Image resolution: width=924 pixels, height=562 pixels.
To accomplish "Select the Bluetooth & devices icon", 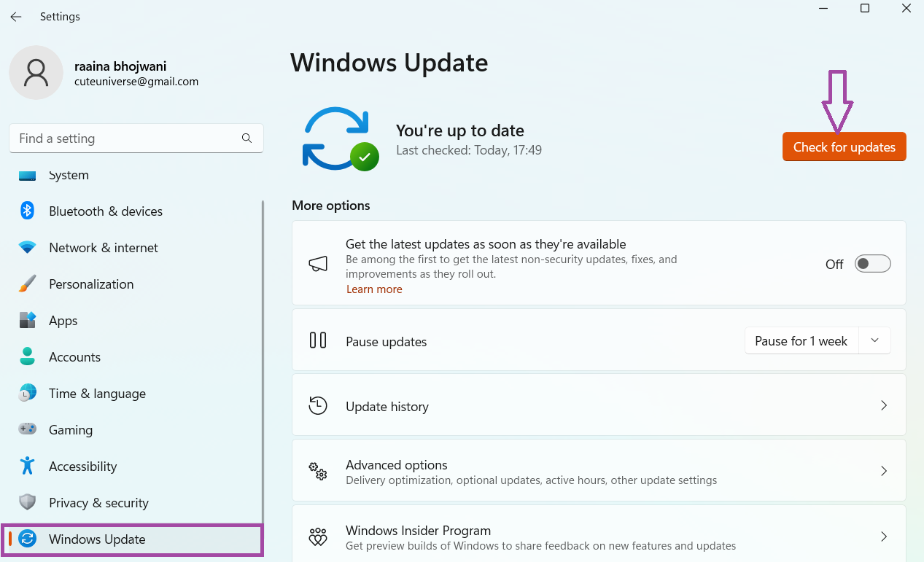I will (x=27, y=211).
